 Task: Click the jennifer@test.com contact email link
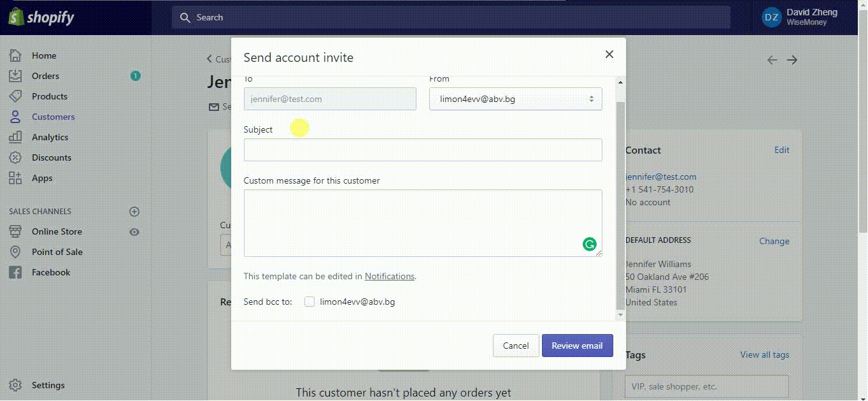tap(661, 177)
